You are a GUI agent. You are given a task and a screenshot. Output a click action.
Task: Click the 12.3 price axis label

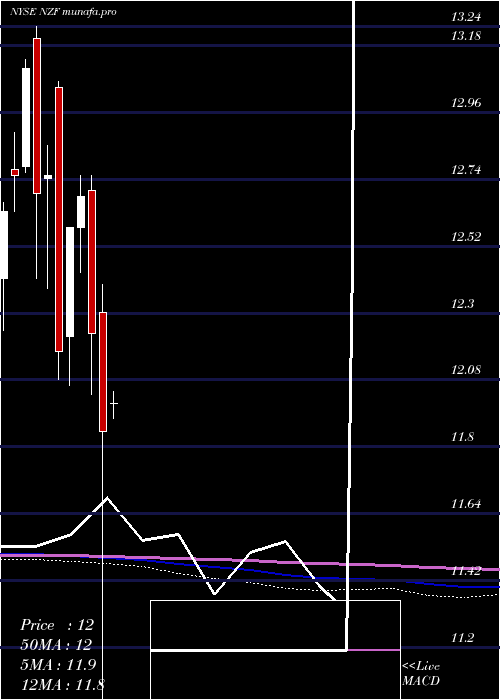click(x=463, y=304)
